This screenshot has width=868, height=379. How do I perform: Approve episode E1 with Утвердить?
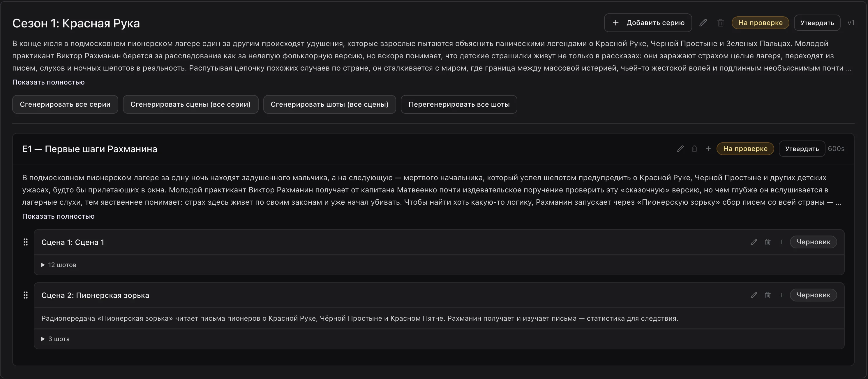pyautogui.click(x=802, y=149)
